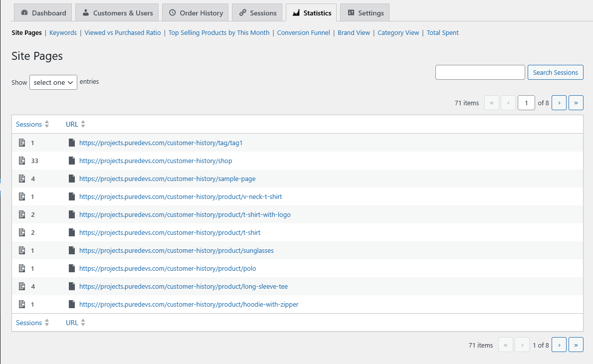Jump to the last page using the top pagination
Image resolution: width=593 pixels, height=364 pixels.
click(576, 103)
